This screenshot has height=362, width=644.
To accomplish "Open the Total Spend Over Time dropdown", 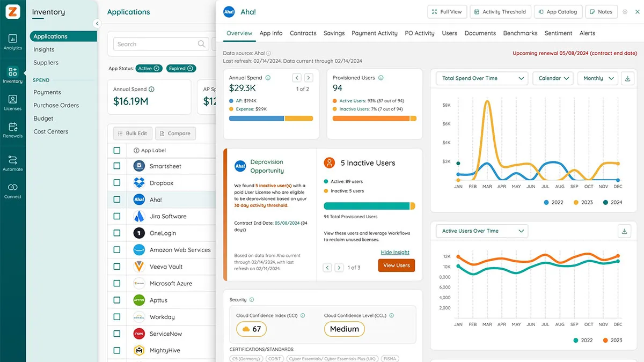I will pyautogui.click(x=482, y=78).
